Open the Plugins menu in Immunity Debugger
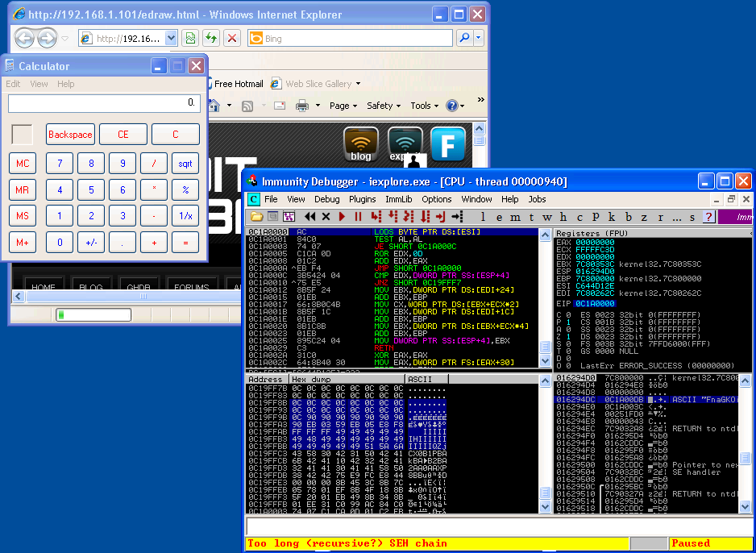 (x=362, y=199)
